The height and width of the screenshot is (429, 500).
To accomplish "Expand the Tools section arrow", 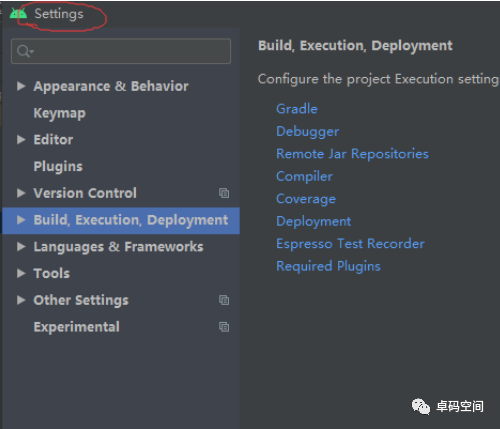I will 21,273.
